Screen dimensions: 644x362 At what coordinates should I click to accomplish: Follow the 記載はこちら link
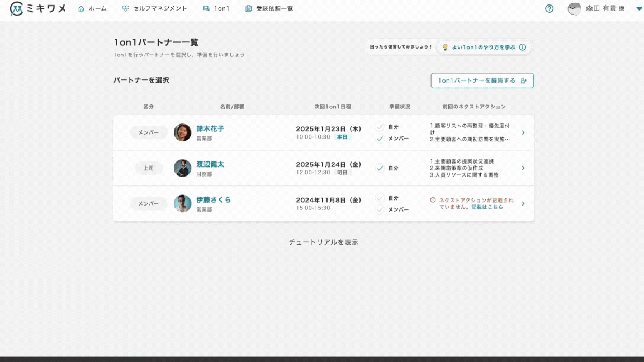[x=487, y=207]
